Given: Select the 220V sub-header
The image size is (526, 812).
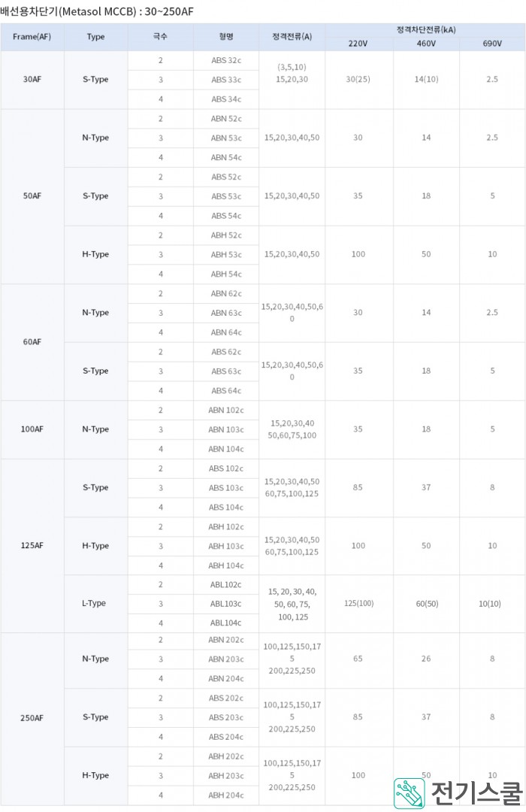Looking at the screenshot, I should (358, 44).
